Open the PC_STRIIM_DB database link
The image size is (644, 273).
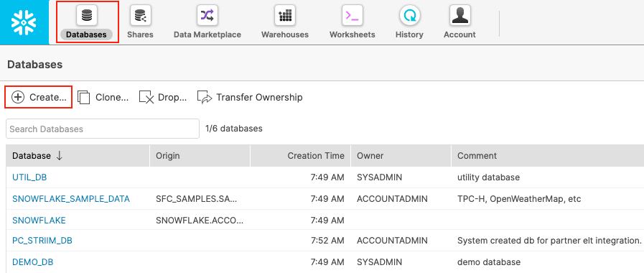pos(42,241)
